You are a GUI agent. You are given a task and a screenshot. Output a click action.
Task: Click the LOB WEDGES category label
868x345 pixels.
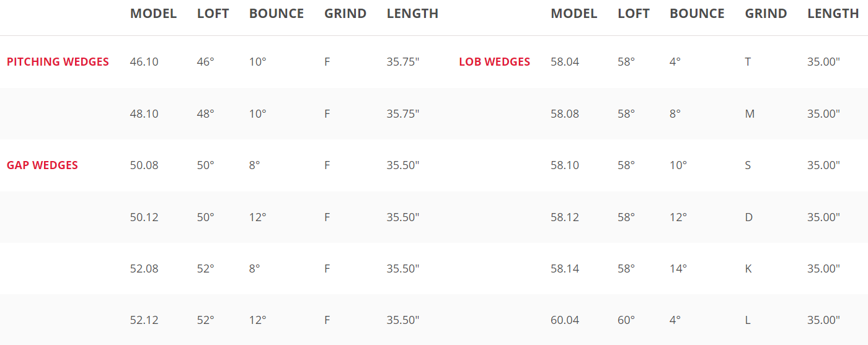tap(494, 62)
